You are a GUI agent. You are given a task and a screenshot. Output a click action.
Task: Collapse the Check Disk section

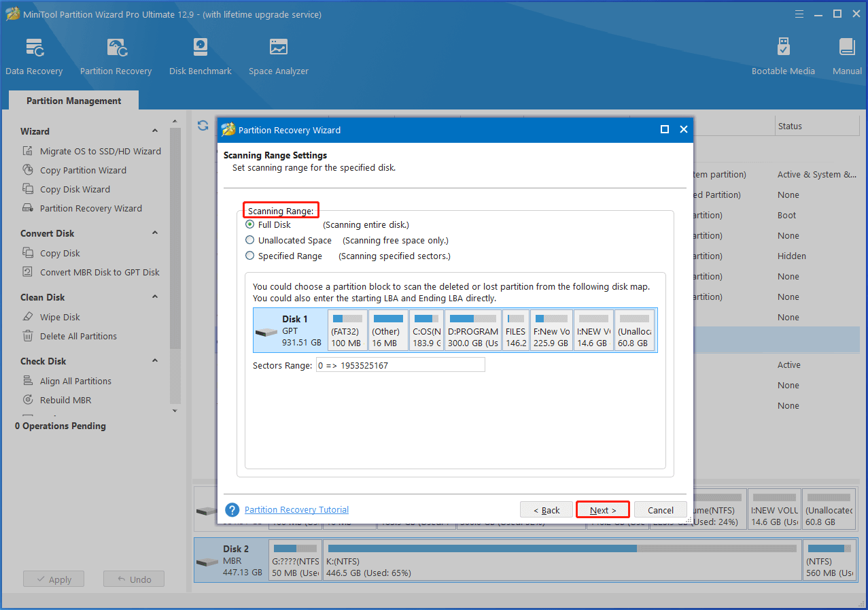(x=155, y=361)
